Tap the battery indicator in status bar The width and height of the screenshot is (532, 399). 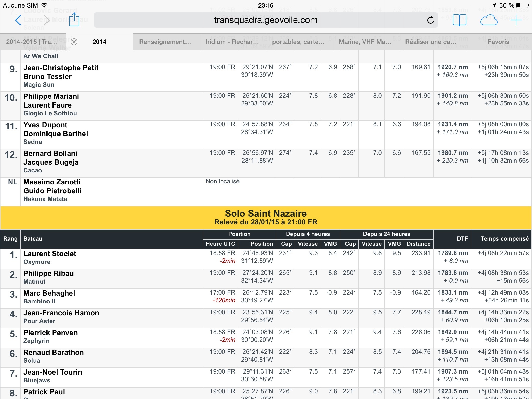(x=522, y=5)
